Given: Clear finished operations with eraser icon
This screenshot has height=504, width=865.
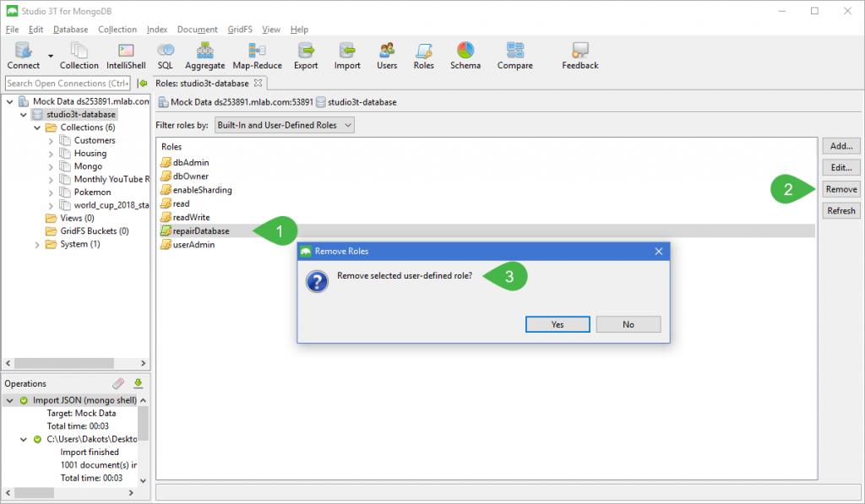Looking at the screenshot, I should click(118, 383).
